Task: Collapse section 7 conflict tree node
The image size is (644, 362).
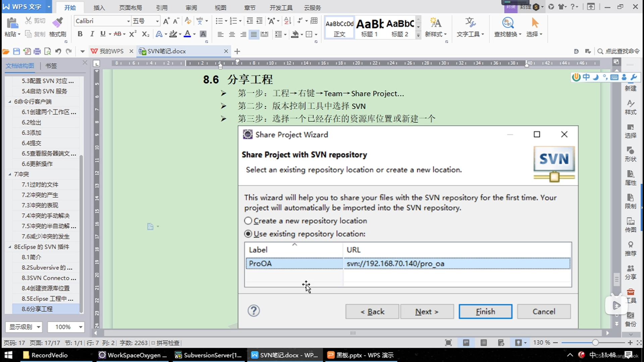Action: pyautogui.click(x=10, y=174)
